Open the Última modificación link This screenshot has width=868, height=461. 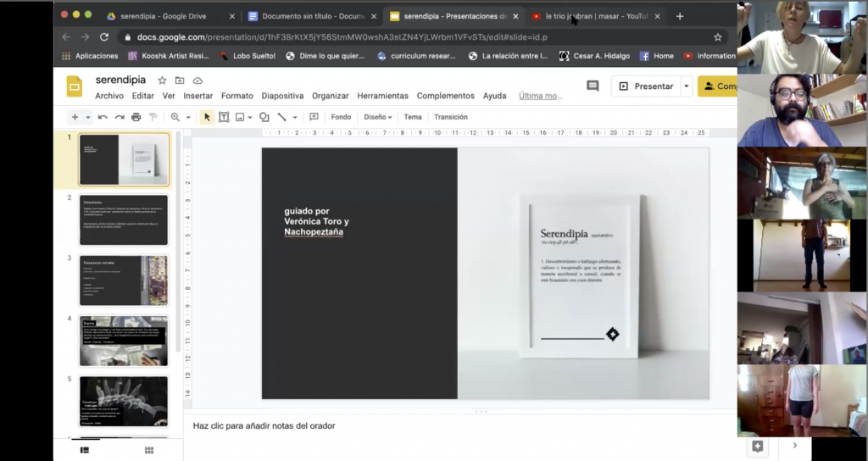click(540, 96)
